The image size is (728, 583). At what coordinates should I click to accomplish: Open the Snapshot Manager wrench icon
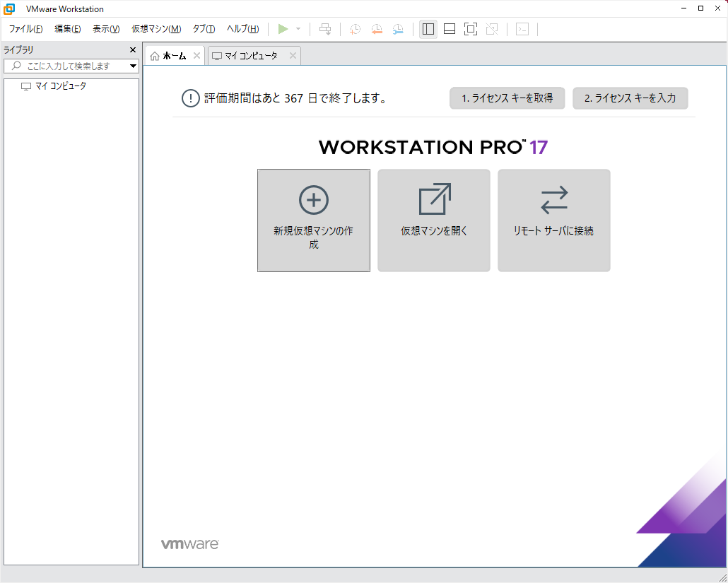[x=398, y=29]
